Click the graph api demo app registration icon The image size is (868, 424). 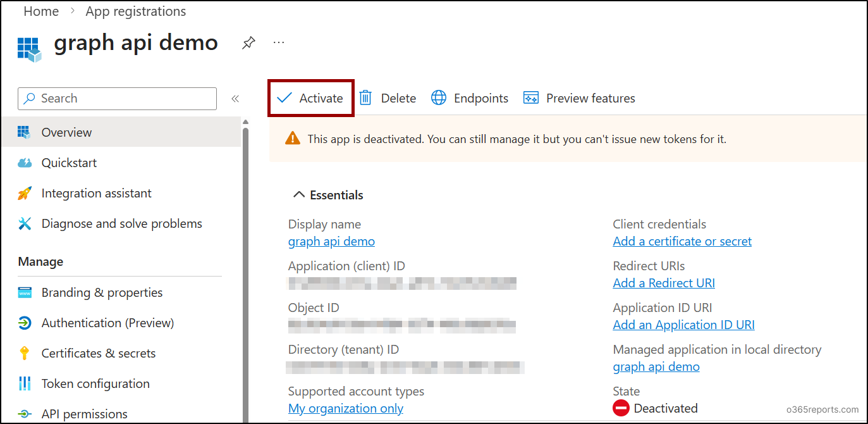(29, 49)
